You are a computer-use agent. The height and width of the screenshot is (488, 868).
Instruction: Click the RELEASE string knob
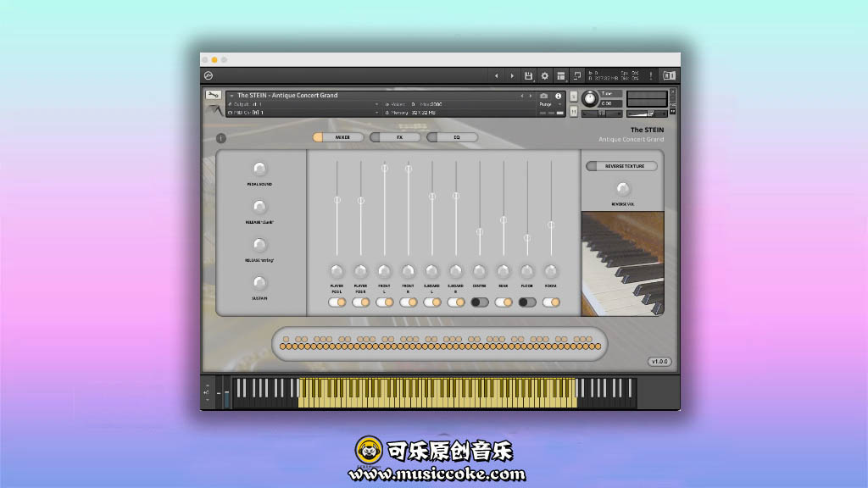(259, 245)
